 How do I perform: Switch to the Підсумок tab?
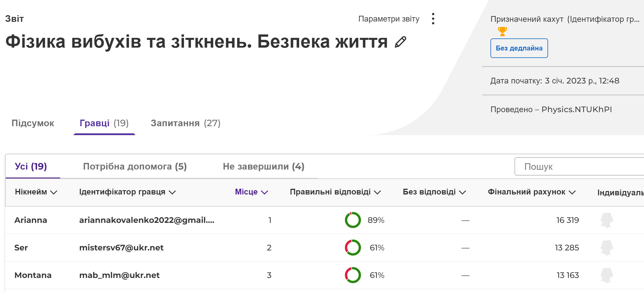pyautogui.click(x=33, y=123)
